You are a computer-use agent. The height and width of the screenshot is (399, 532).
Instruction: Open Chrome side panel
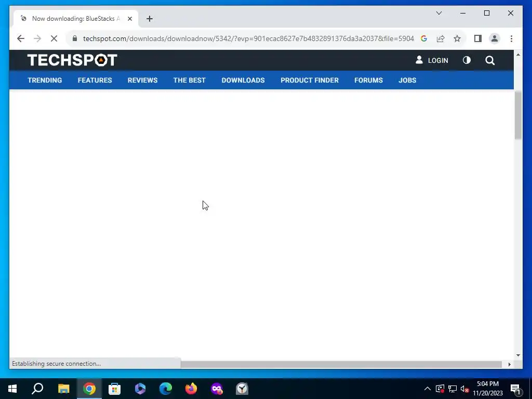point(478,38)
